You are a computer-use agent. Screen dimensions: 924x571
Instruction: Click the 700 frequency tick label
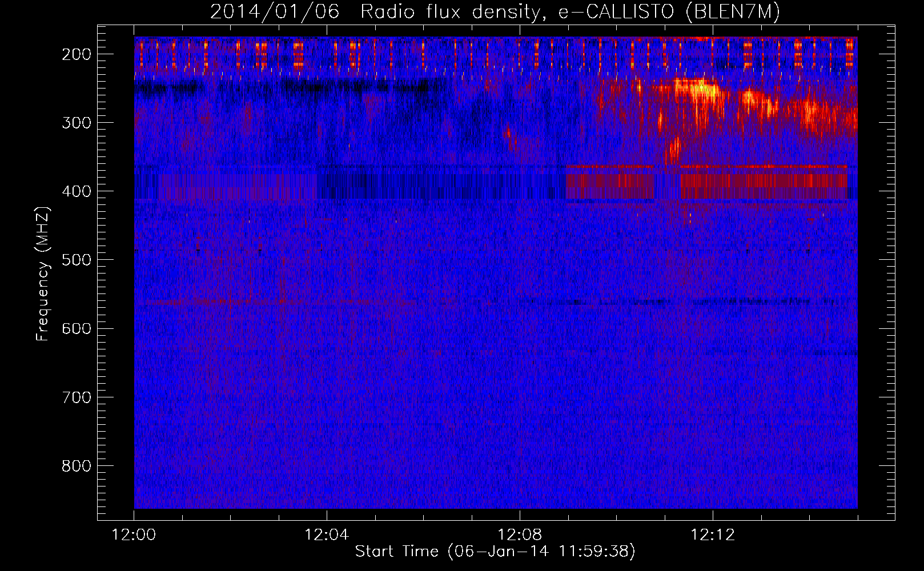point(77,397)
